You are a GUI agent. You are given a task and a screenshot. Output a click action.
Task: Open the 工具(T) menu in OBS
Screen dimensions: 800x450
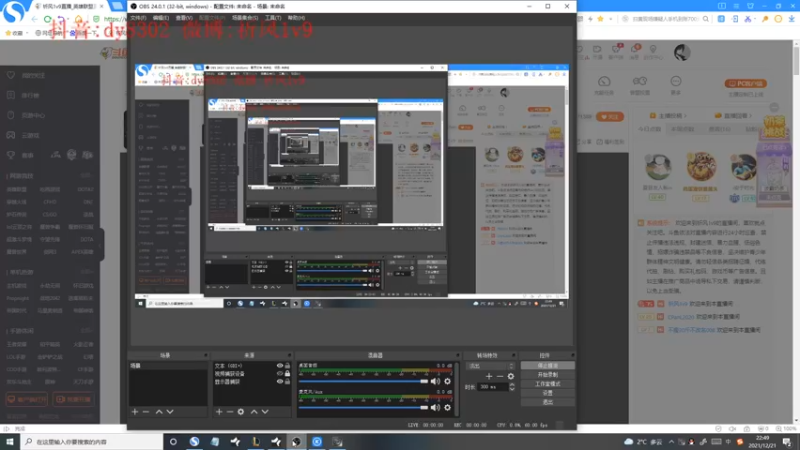tap(273, 18)
